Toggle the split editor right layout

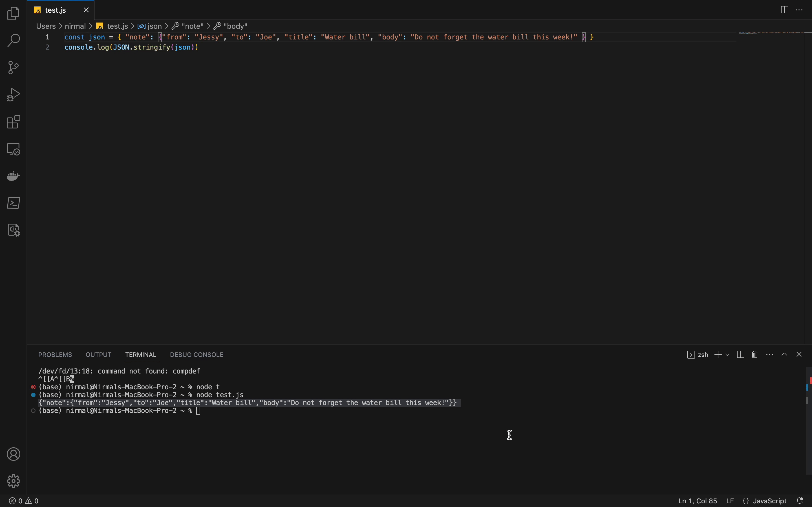pyautogui.click(x=784, y=10)
